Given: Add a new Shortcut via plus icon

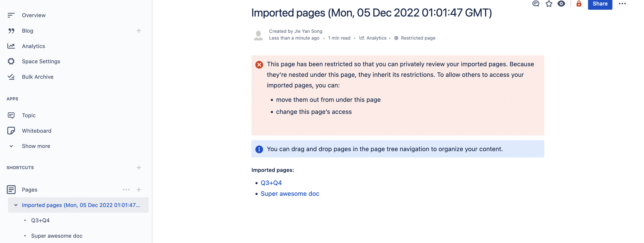Looking at the screenshot, I should coord(139,167).
